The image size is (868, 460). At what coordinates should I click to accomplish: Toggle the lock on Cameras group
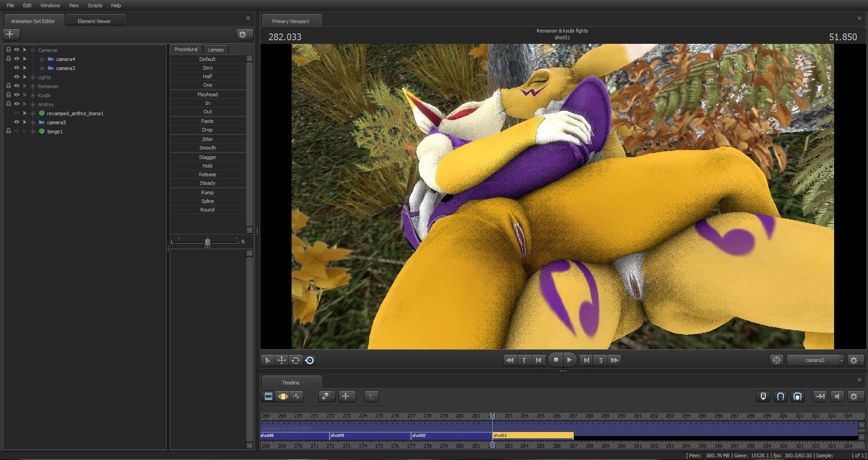pos(9,50)
